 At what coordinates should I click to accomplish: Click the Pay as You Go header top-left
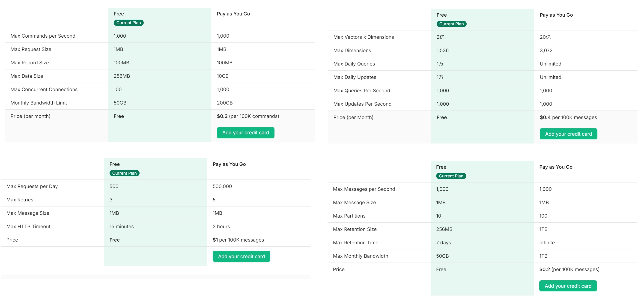pyautogui.click(x=233, y=14)
